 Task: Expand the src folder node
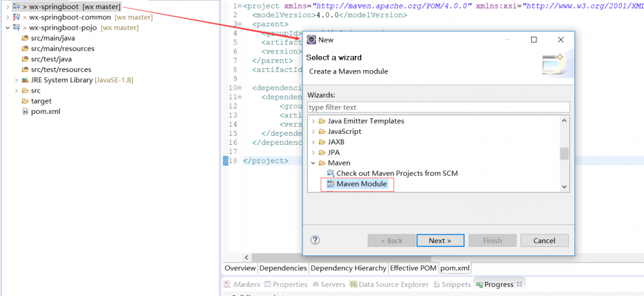(17, 91)
